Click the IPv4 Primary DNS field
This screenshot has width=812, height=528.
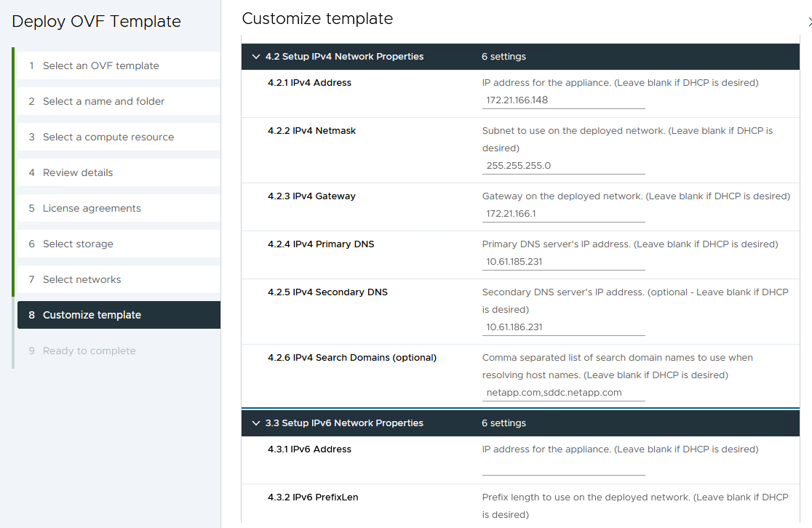[563, 262]
